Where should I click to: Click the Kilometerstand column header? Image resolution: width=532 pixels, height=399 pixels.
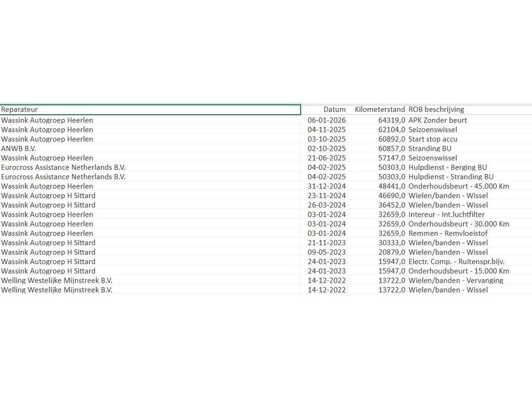click(x=379, y=110)
